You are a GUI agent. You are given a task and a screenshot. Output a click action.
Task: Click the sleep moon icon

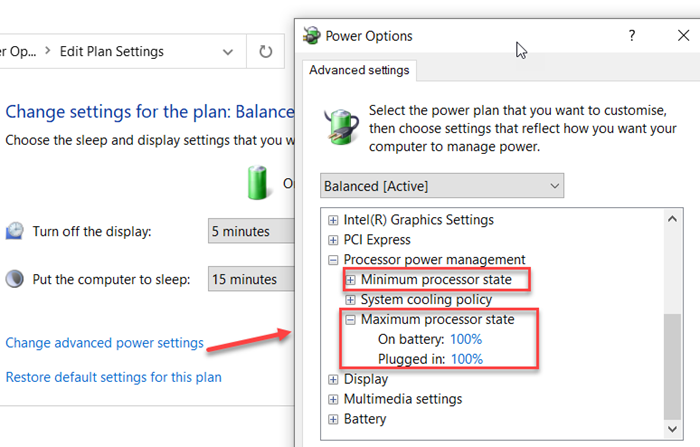pos(15,279)
